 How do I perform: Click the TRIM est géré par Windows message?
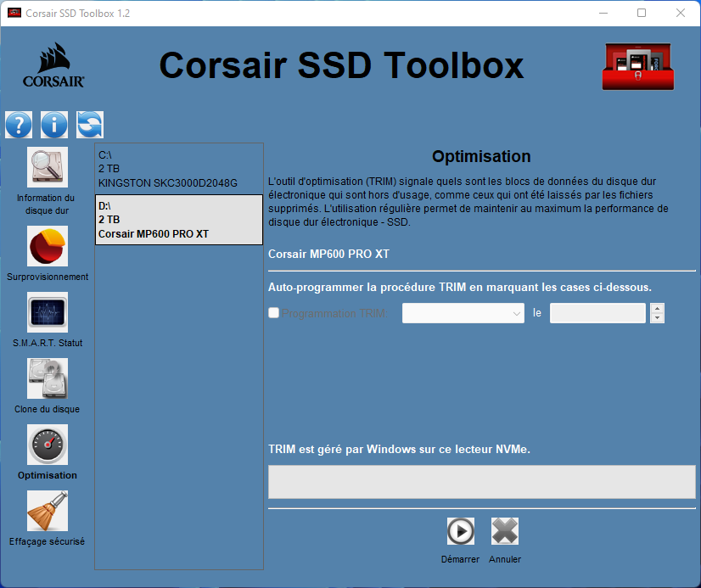click(x=399, y=449)
